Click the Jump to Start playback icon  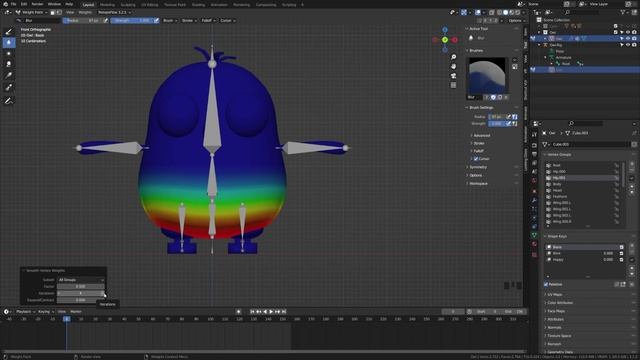click(x=252, y=311)
